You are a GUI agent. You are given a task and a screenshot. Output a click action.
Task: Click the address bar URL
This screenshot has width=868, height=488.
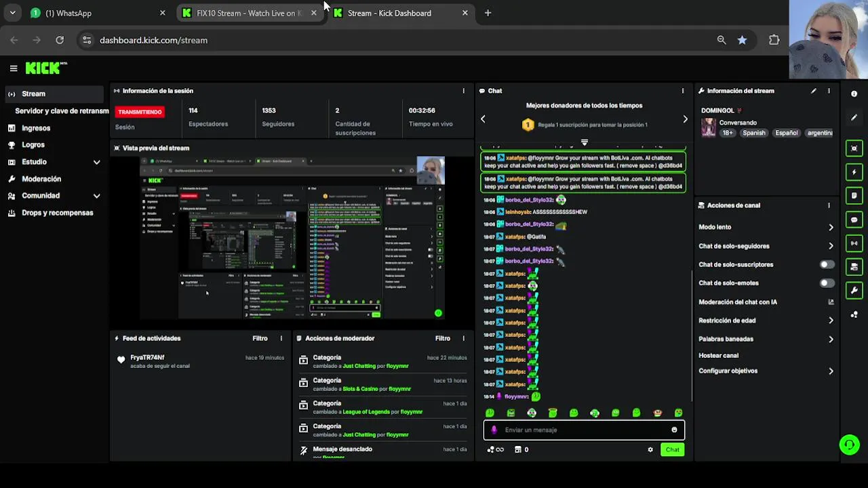pos(153,40)
